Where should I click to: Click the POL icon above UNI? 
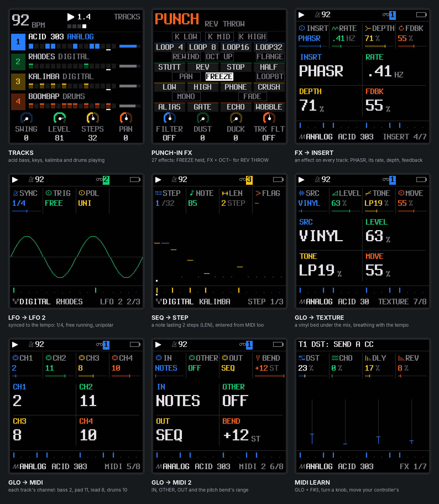pyautogui.click(x=82, y=193)
